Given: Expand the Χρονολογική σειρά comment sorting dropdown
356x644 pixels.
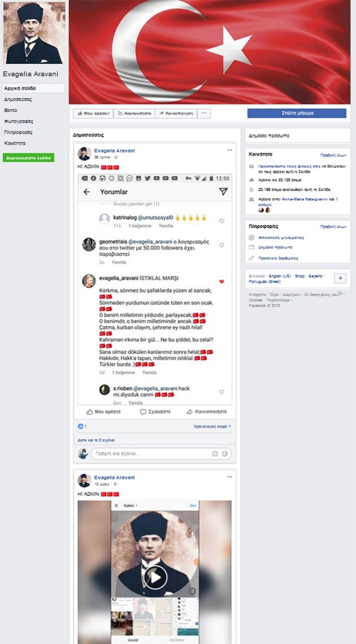Looking at the screenshot, I should click(x=212, y=427).
